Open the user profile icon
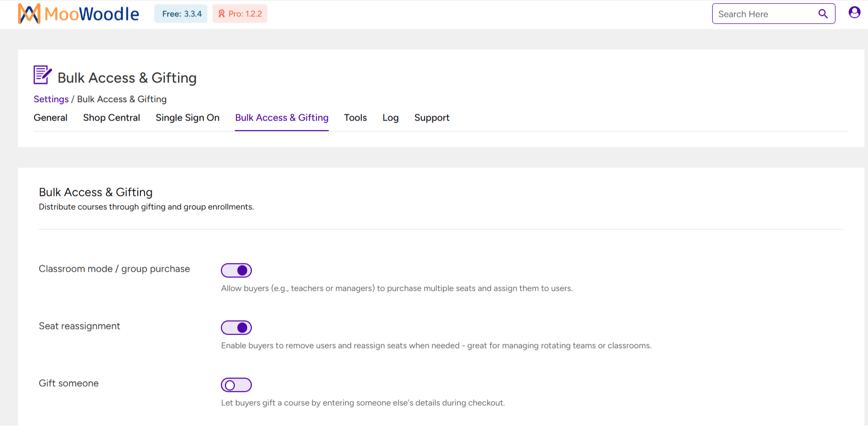Image resolution: width=868 pixels, height=441 pixels. point(855,12)
